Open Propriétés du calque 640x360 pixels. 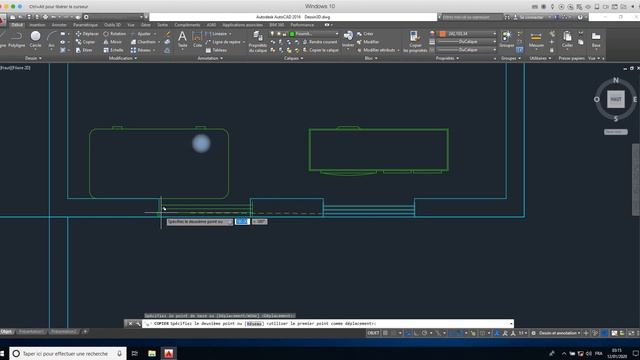(x=258, y=42)
